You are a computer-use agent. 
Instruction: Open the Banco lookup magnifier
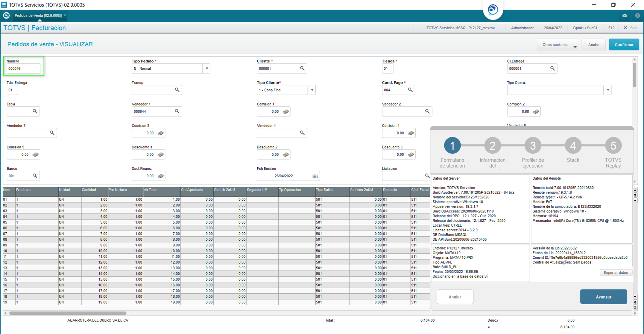tap(35, 176)
